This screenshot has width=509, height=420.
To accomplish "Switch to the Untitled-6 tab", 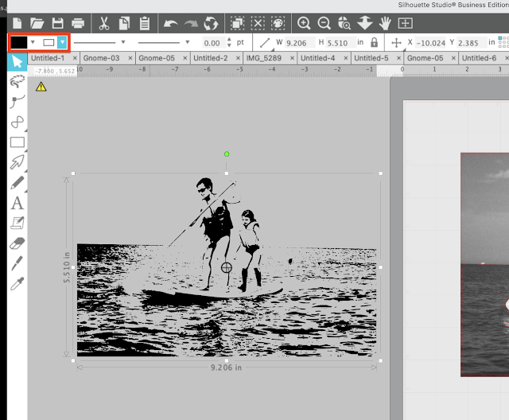I will (479, 58).
